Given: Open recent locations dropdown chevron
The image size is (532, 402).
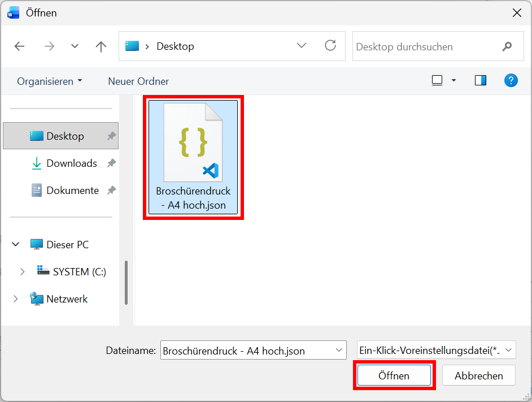Looking at the screenshot, I should tap(75, 46).
